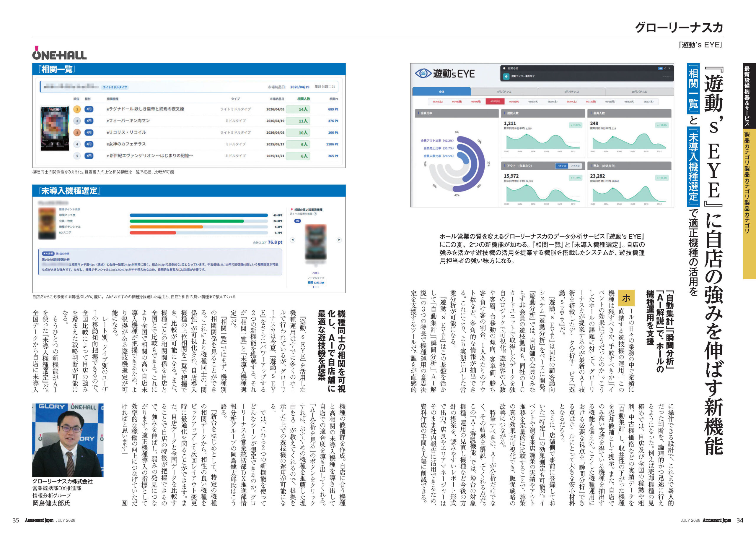The image size is (756, 535).
Task: Click the 1位 rank badge above carousel
Action: (297, 221)
